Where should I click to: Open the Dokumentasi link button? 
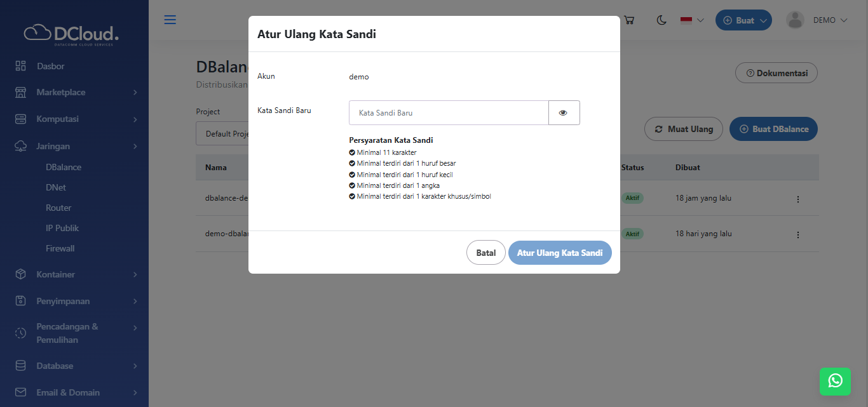tap(776, 73)
